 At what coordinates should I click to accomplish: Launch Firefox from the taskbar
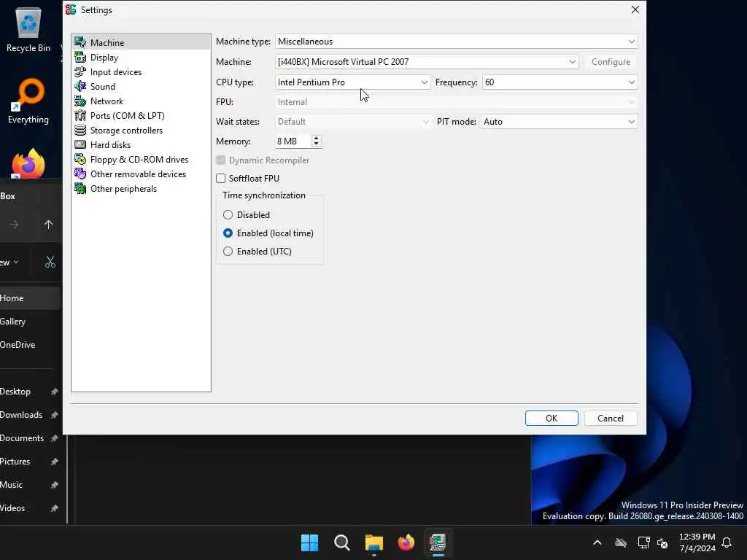coord(406,542)
